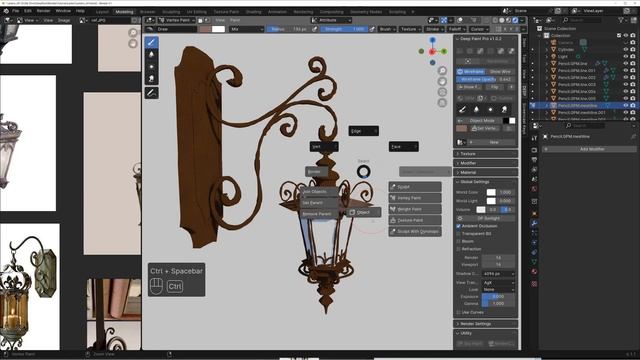Open the Vertex Paint mode dropdown
640x360 pixels.
click(177, 20)
